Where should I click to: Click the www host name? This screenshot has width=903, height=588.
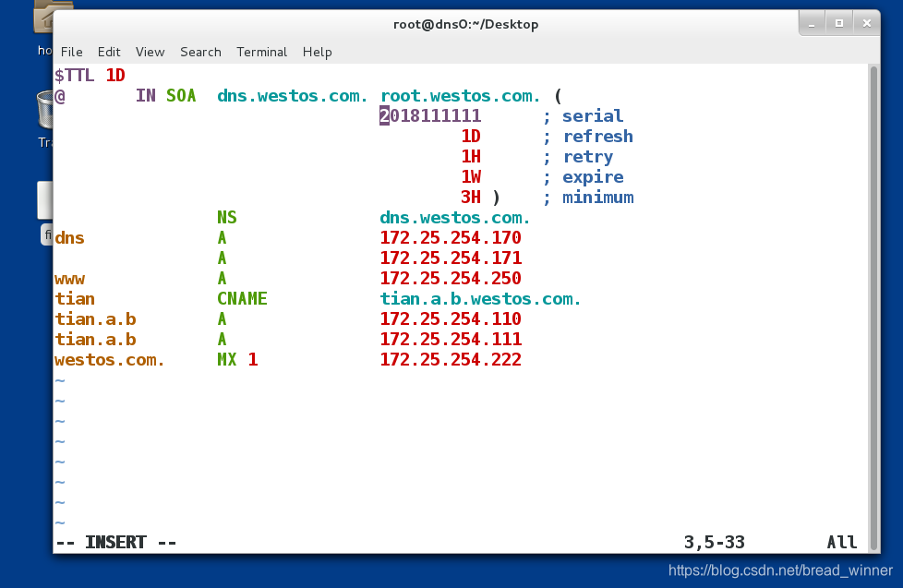coord(69,280)
